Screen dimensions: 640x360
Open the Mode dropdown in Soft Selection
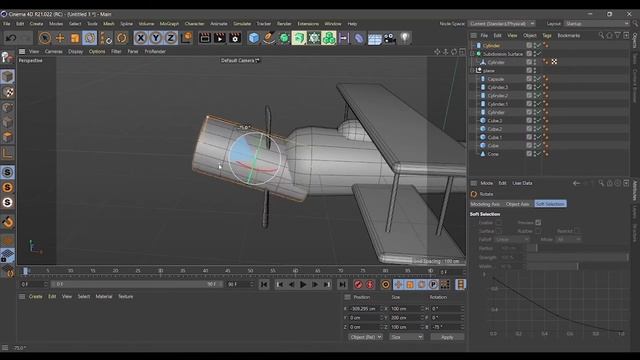[569, 240]
